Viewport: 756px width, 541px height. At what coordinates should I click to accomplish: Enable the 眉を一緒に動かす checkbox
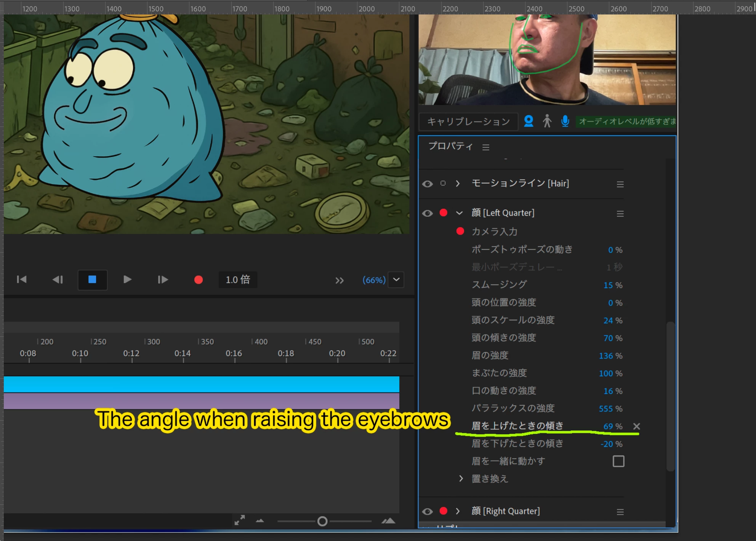click(618, 461)
